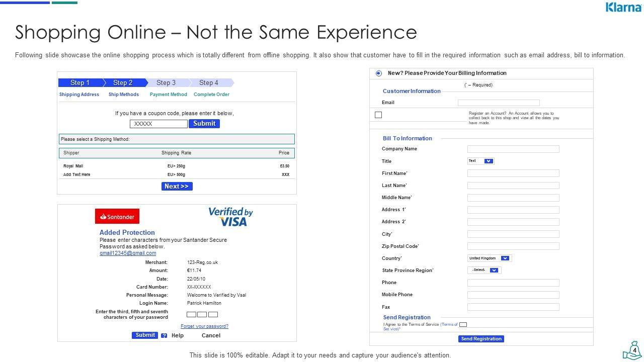The height and width of the screenshot is (362, 644).
Task: Click the Santander logo
Action: tap(117, 216)
